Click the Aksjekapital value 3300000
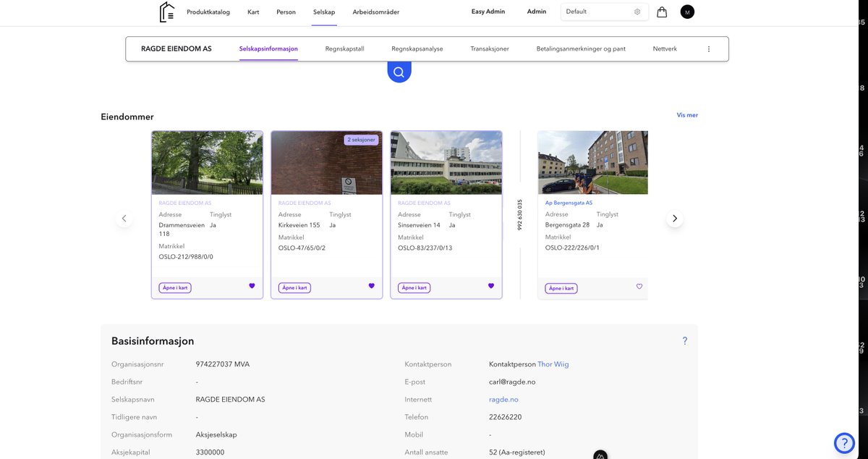This screenshot has height=459, width=868. click(x=210, y=452)
